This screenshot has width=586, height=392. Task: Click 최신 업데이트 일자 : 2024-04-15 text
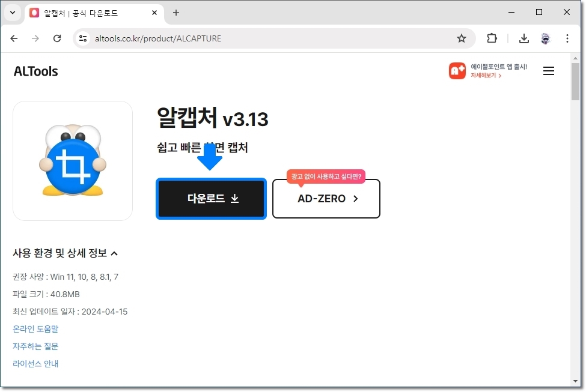70,312
